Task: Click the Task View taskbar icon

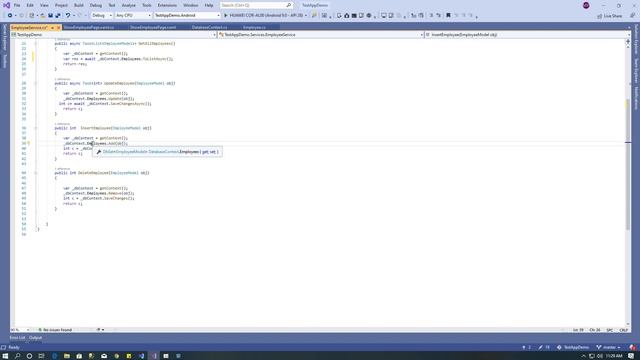Action: 41,356
